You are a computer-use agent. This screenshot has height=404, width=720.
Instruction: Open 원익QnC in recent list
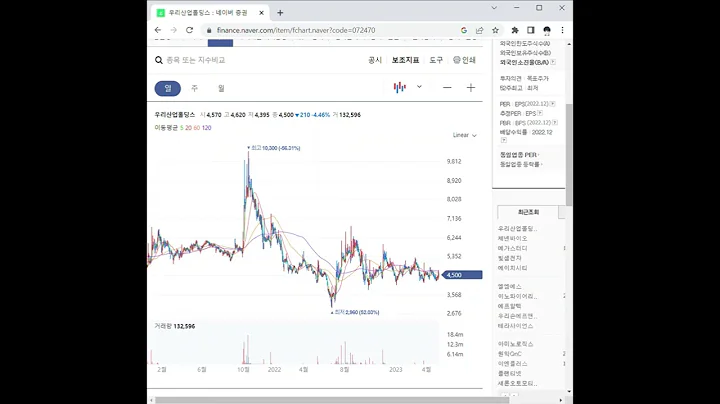click(x=509, y=354)
